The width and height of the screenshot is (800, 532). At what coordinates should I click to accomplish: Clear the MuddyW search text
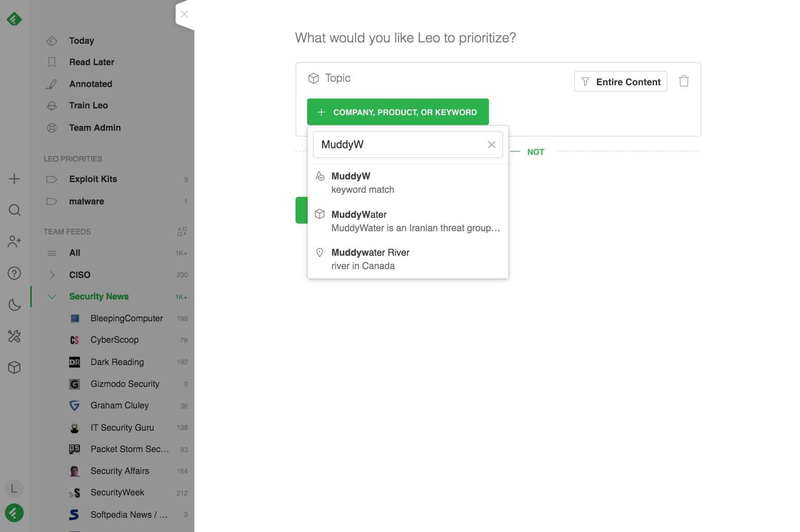[492, 145]
